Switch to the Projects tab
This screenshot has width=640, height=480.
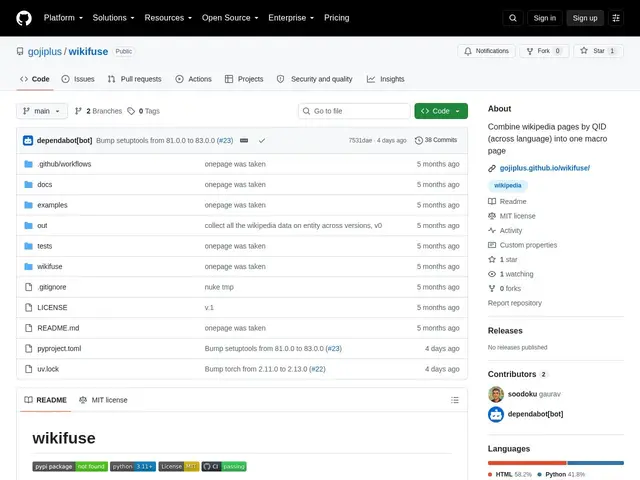tap(244, 79)
